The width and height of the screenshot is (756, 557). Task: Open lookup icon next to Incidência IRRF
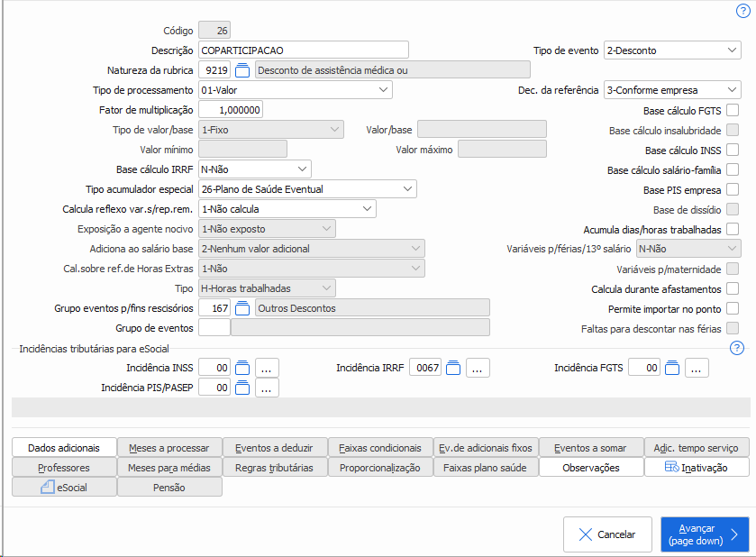point(453,367)
